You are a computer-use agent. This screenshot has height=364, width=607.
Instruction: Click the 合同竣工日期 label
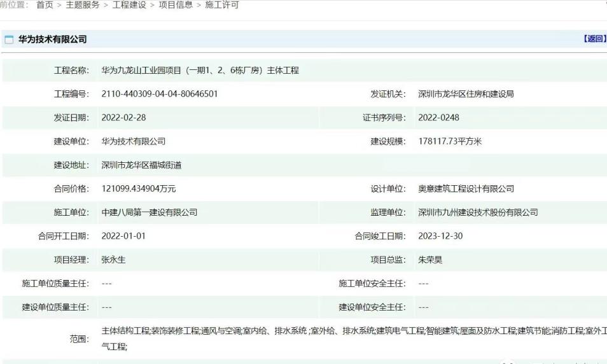(380, 236)
